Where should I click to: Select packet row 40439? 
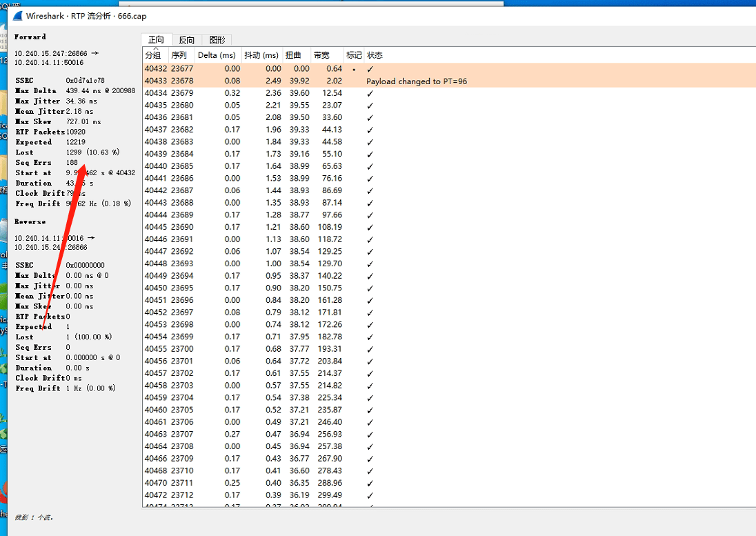tap(449, 154)
